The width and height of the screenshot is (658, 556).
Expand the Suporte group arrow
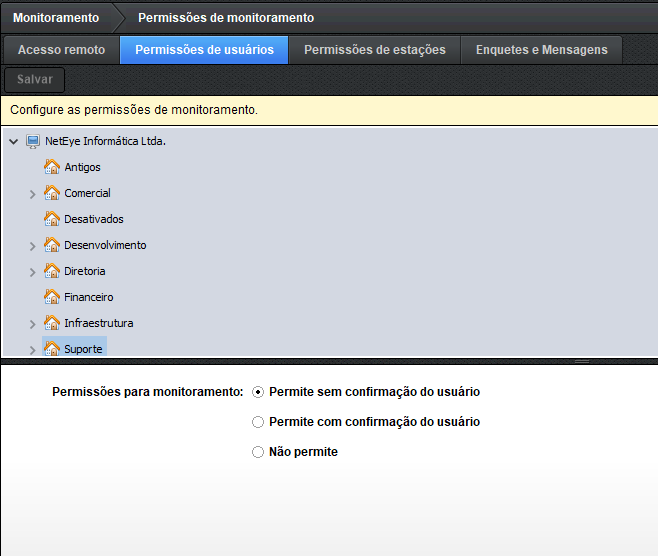tap(33, 350)
